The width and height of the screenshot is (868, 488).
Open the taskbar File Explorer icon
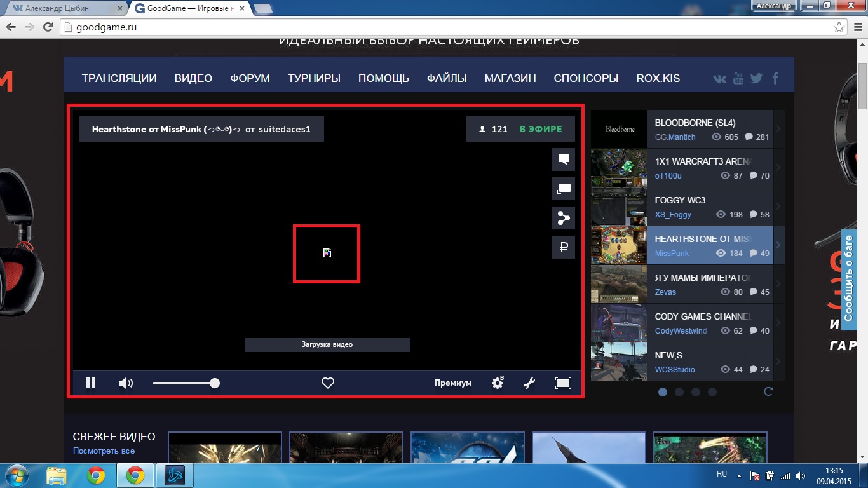57,475
